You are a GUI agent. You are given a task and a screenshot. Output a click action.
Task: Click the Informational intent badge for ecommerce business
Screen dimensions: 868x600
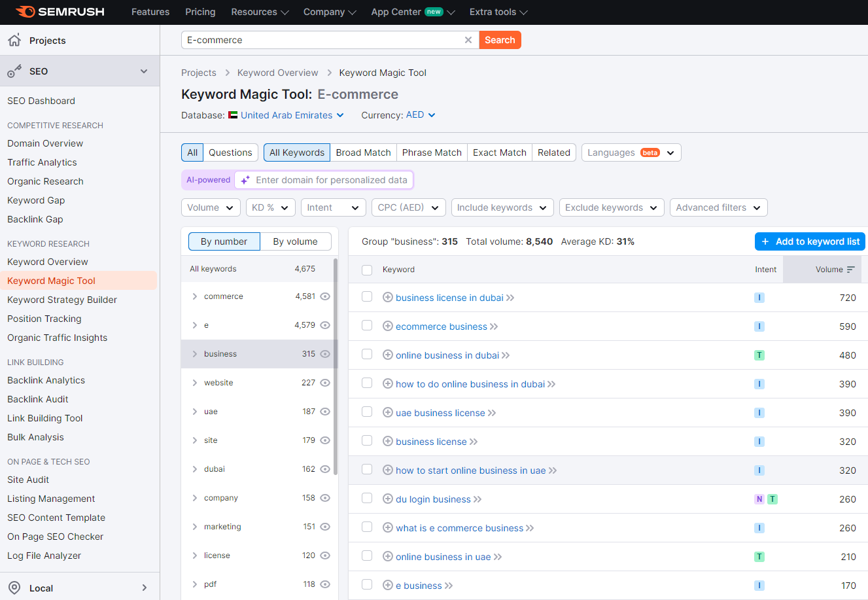(x=759, y=326)
